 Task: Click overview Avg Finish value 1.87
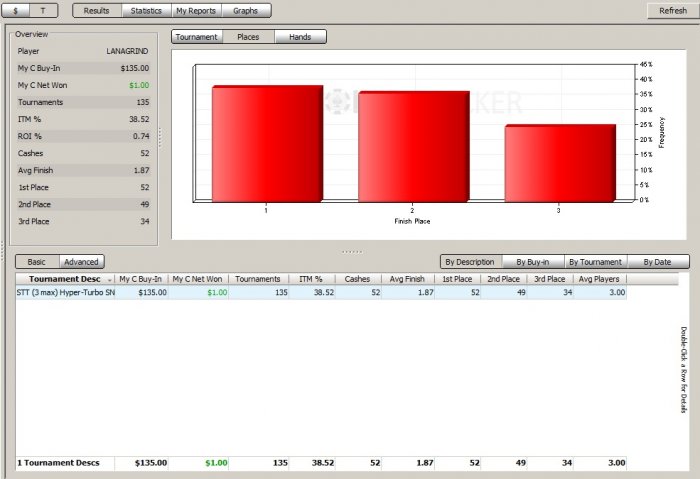point(142,170)
